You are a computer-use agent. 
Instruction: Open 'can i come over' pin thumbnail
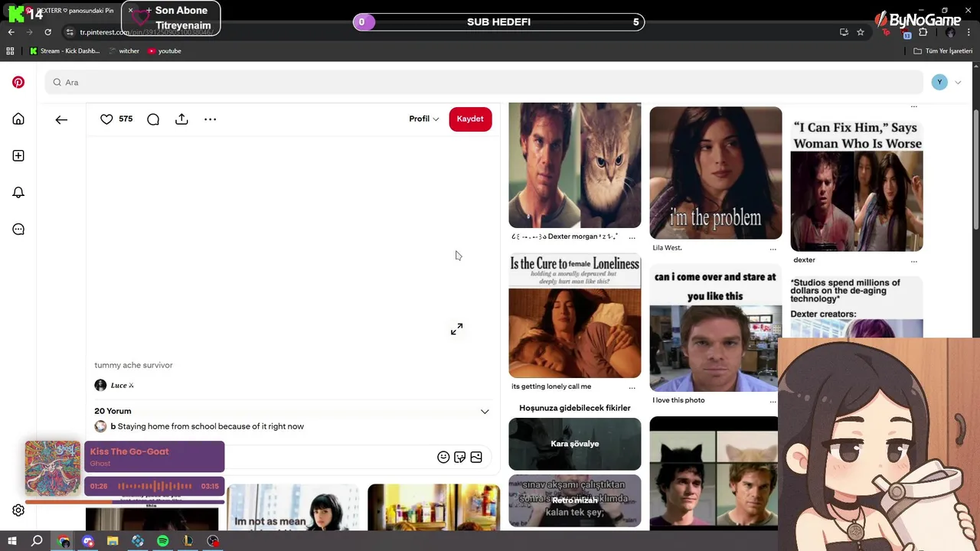pos(715,328)
